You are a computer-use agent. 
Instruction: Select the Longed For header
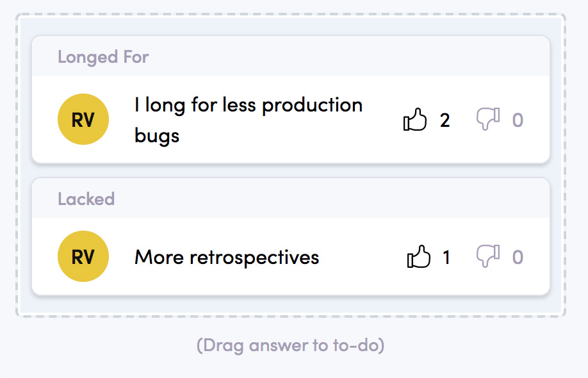(103, 58)
